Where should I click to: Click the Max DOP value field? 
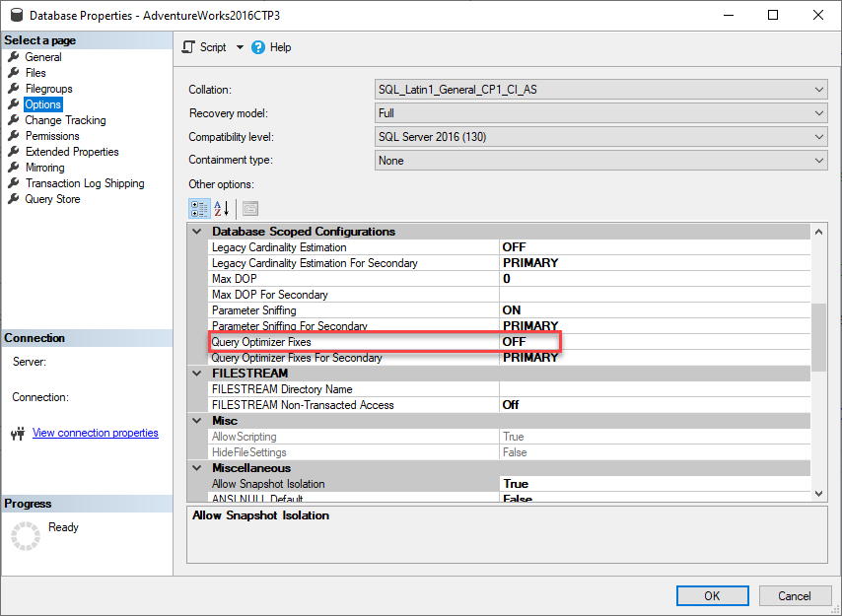tap(655, 279)
